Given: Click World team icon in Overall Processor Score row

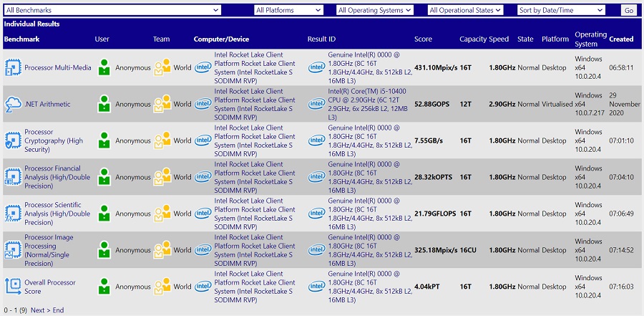Looking at the screenshot, I should point(162,287).
